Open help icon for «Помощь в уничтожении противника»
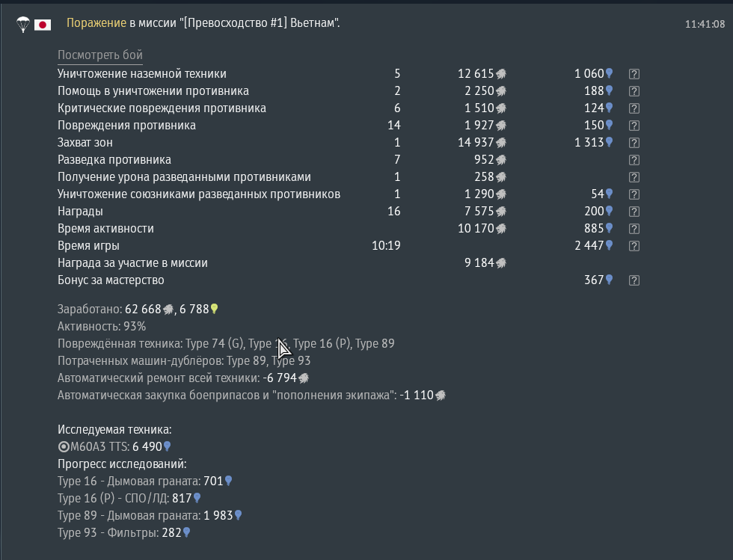The width and height of the screenshot is (733, 560). click(x=634, y=91)
